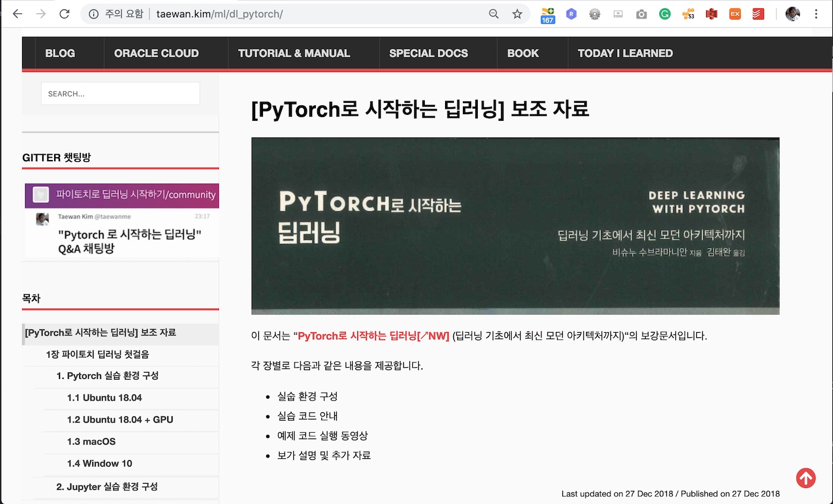Click the address bar URL taewan.kim/ml/dl_pytorch/

pyautogui.click(x=220, y=14)
